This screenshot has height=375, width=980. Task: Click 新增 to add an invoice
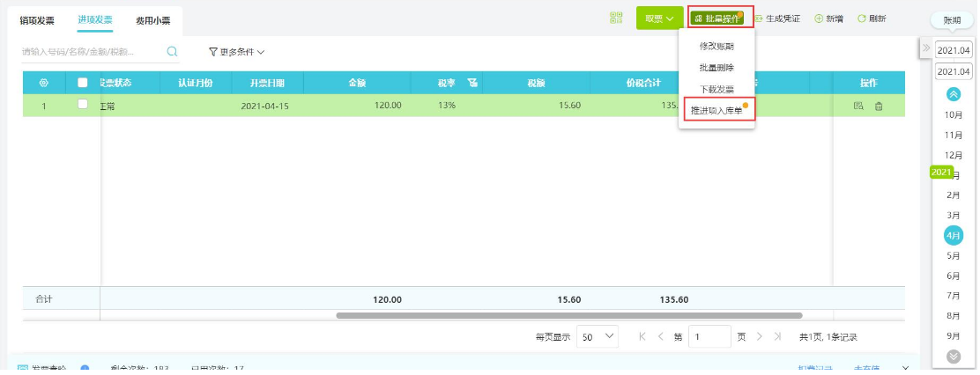828,18
